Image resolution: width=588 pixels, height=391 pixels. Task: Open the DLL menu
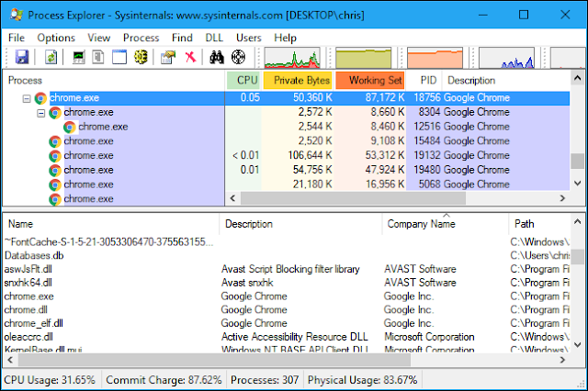pos(214,38)
